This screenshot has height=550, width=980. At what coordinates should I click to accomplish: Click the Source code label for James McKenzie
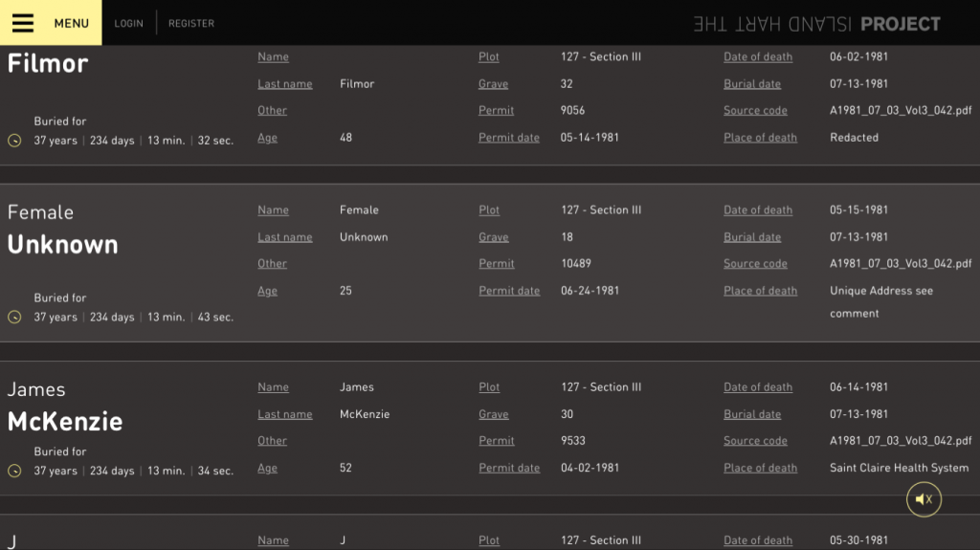pyautogui.click(x=755, y=441)
